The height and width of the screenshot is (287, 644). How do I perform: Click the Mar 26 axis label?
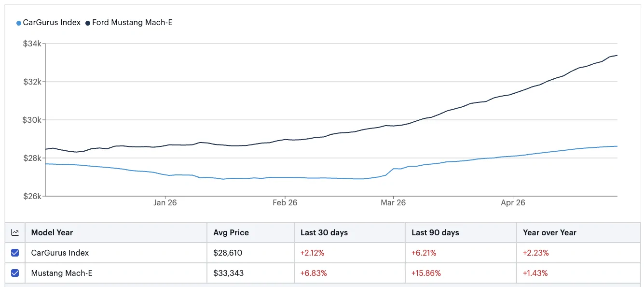(x=393, y=202)
